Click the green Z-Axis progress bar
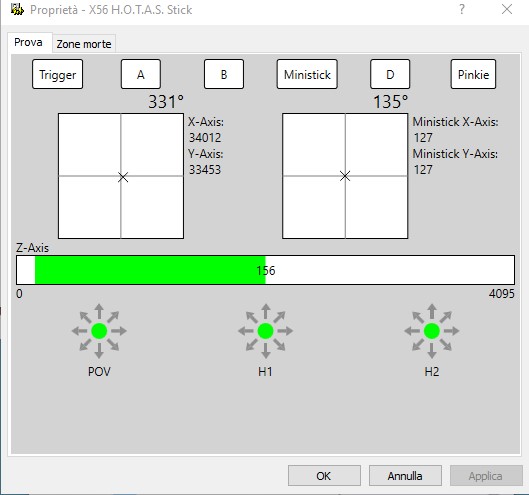529x495 pixels. pyautogui.click(x=266, y=270)
